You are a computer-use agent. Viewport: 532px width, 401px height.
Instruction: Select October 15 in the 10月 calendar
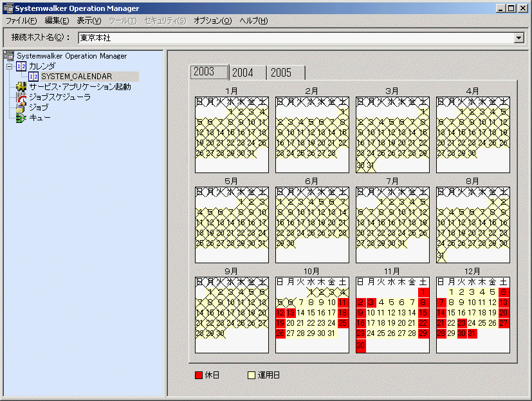[x=311, y=313]
